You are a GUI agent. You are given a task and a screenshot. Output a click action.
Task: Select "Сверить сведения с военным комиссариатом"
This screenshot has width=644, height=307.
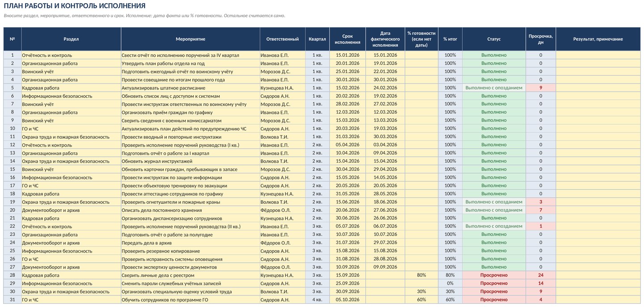(191, 121)
